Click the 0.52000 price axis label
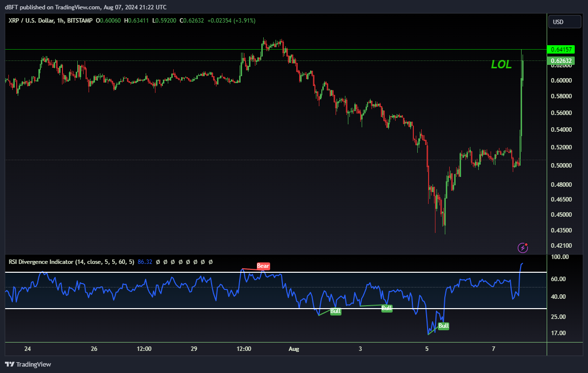 pos(561,147)
